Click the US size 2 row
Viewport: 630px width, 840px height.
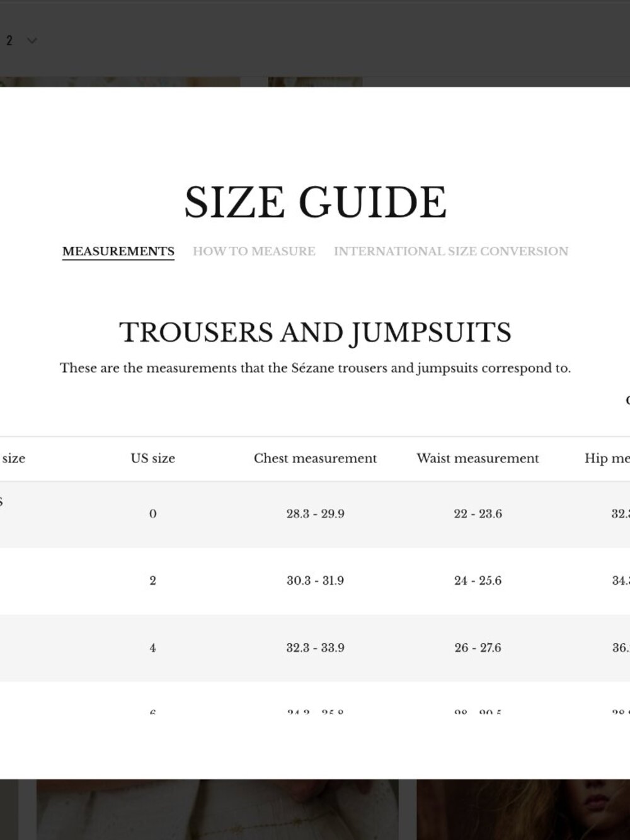(315, 581)
